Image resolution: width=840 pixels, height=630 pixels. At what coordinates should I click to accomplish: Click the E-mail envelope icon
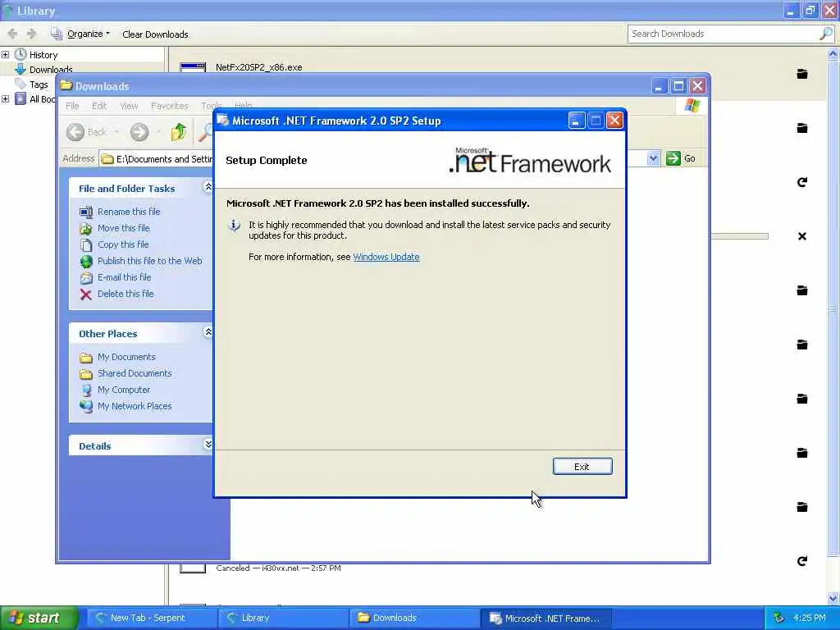click(85, 277)
